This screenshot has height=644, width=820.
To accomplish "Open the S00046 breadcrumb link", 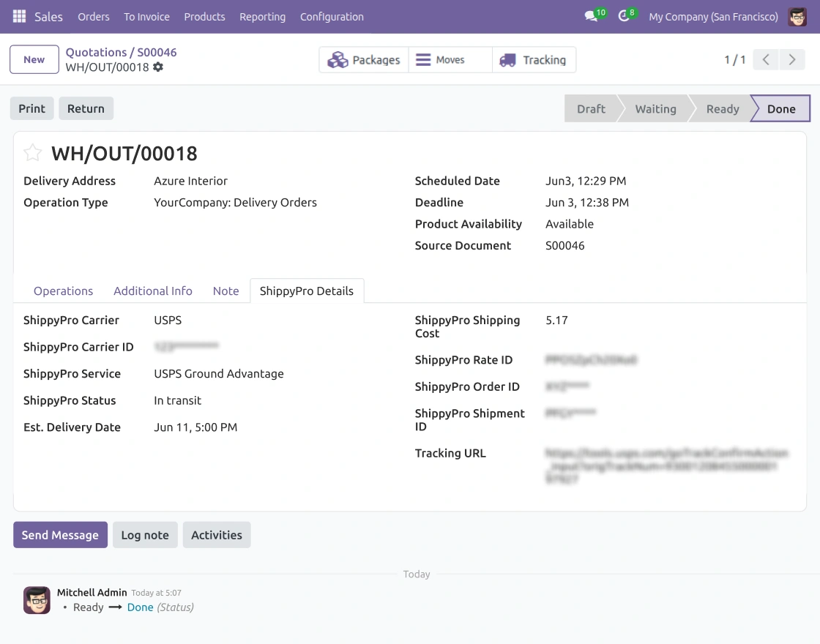I will click(157, 52).
